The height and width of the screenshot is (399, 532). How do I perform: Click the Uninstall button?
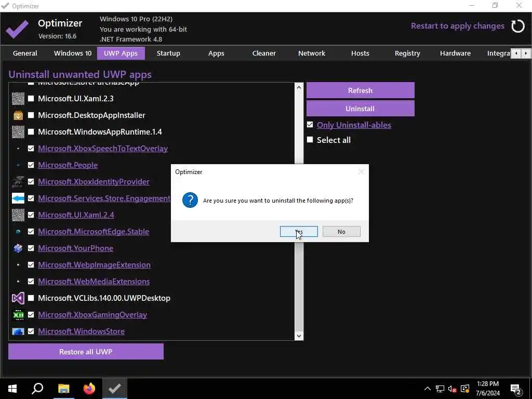[x=361, y=109]
